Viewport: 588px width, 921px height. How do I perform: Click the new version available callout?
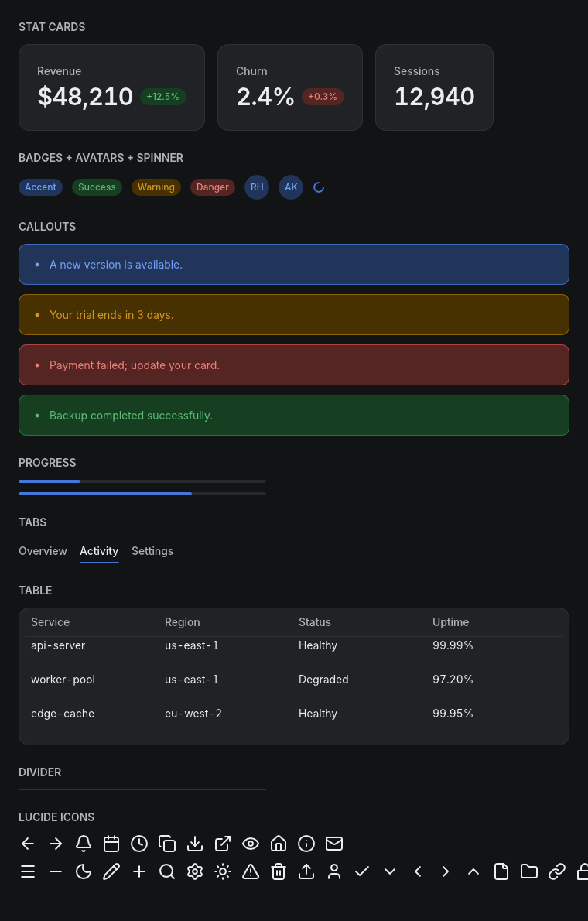[294, 265]
